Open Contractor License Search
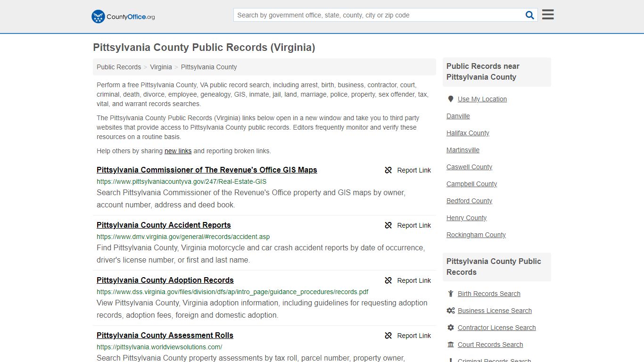The width and height of the screenshot is (644, 362). coord(497,328)
